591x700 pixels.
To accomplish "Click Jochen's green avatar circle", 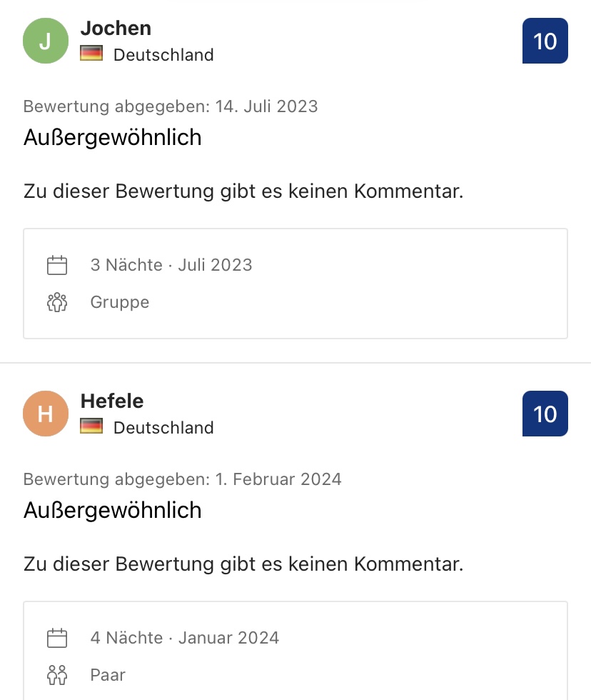I will (x=46, y=41).
